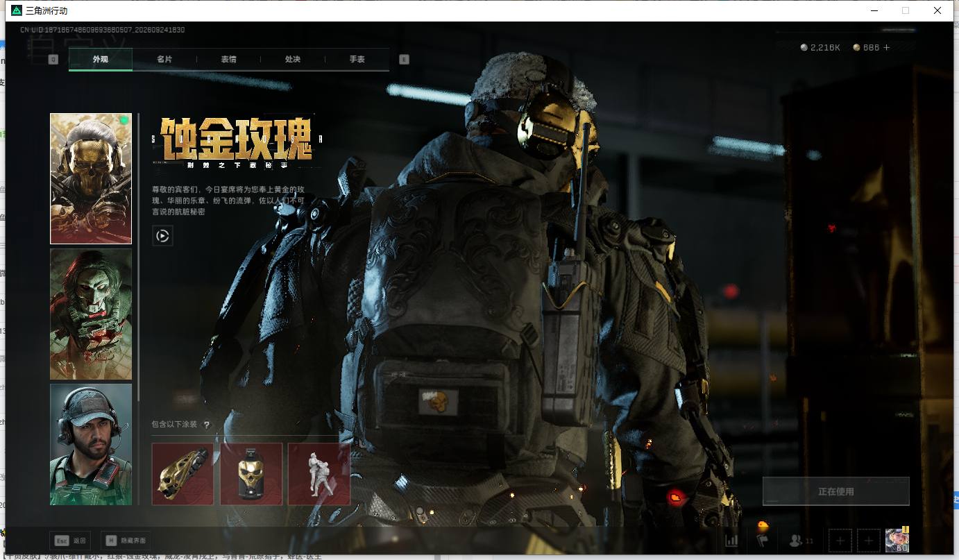Viewport: 959px width, 560px height.
Task: Click the 蚀金玫瑰 skin title
Action: [x=236, y=139]
